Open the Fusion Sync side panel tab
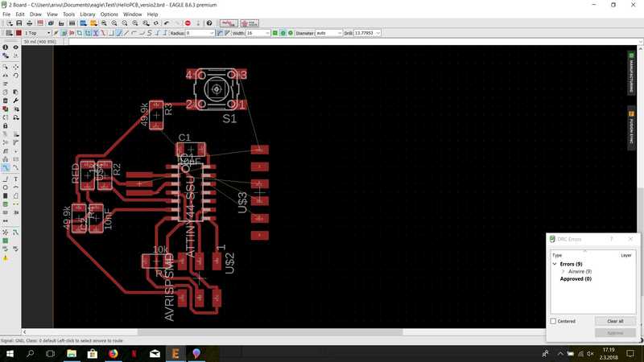The height and width of the screenshot is (362, 644). tap(631, 129)
